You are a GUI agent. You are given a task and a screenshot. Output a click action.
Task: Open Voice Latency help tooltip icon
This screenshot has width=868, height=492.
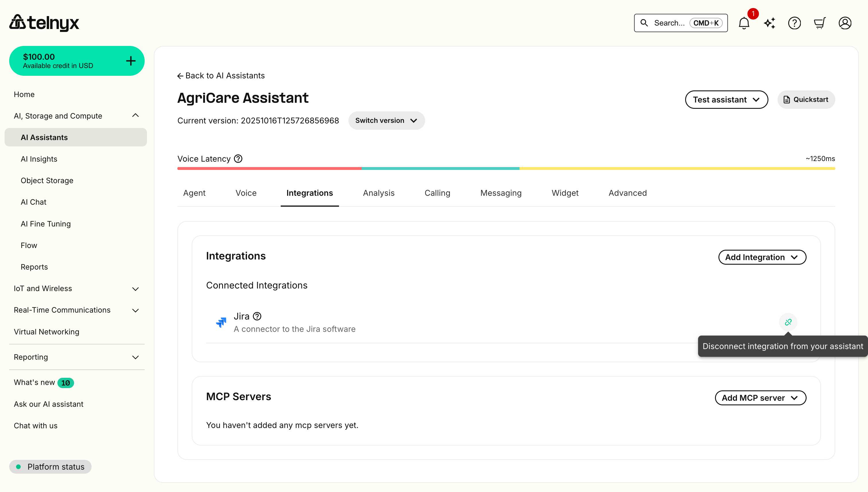pos(238,158)
